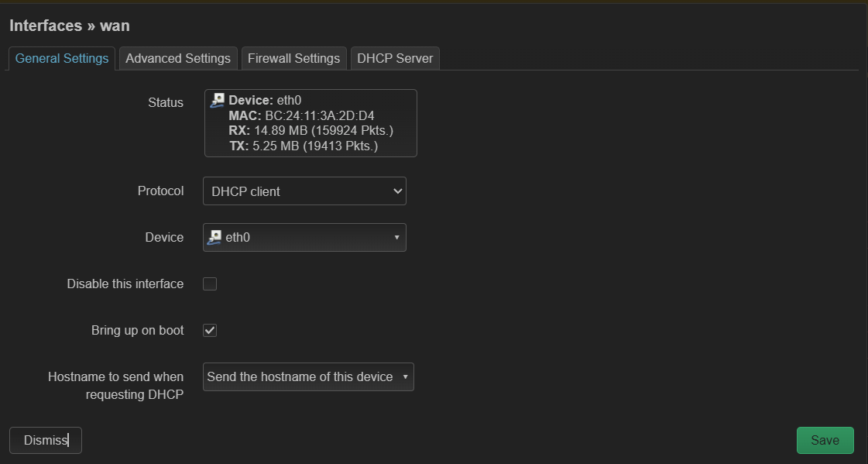Screen dimensions: 868x464
Task: Click the ethernet device icon in Status box
Action: tap(218, 100)
